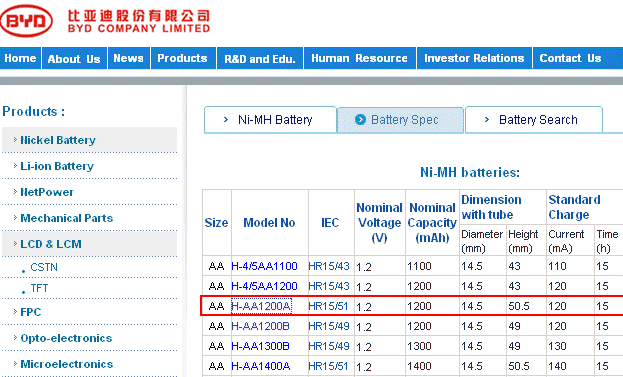Open the About Us menu item
This screenshot has height=377, width=623.
click(x=74, y=58)
